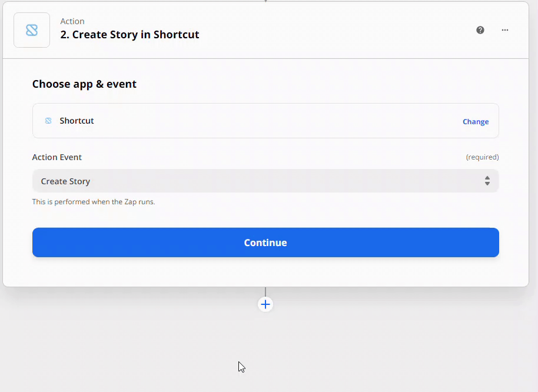
Task: Click the up-down arrows on Action Event
Action: (487, 181)
